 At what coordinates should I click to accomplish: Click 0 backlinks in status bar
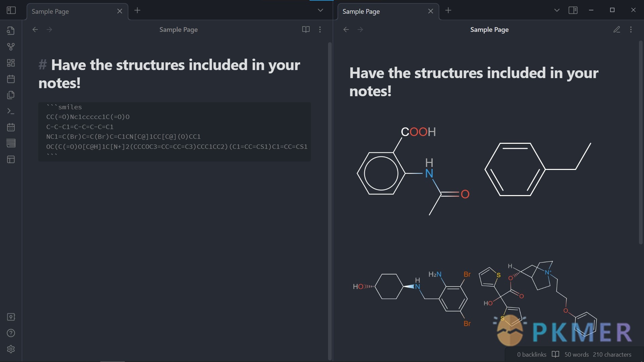click(532, 354)
